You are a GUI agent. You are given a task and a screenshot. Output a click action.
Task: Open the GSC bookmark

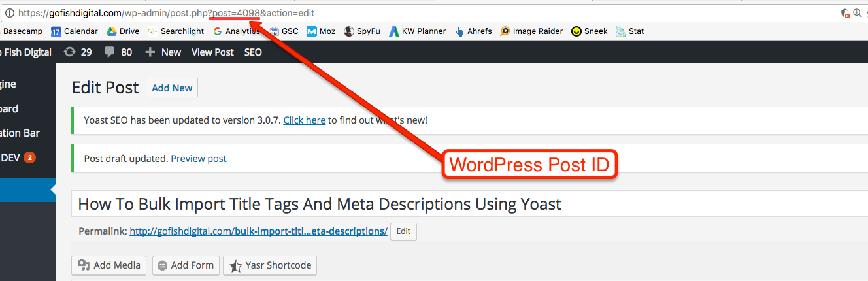click(x=284, y=31)
